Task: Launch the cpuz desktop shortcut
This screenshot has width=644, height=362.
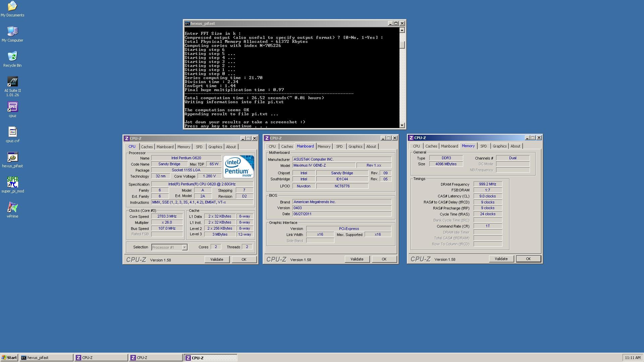Action: [12, 110]
